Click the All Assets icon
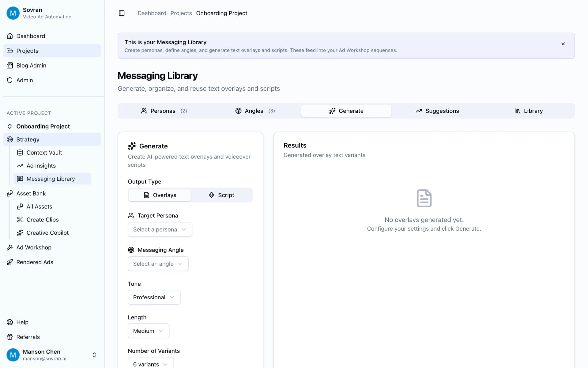 20,206
